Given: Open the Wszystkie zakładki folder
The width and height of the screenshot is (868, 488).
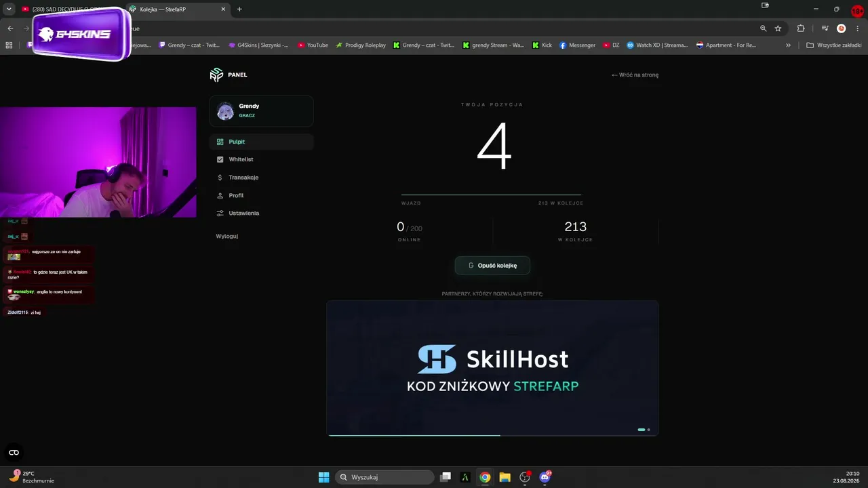Looking at the screenshot, I should point(834,45).
